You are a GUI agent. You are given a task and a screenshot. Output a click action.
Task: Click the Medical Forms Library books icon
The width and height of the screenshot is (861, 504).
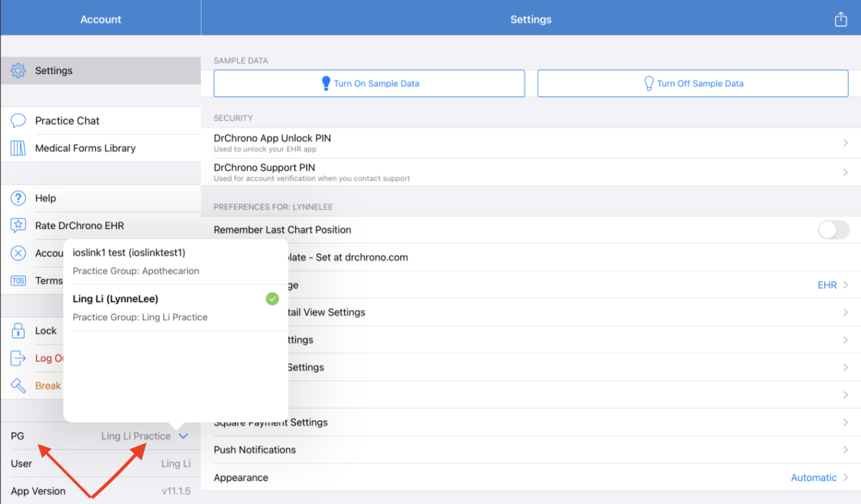(18, 148)
